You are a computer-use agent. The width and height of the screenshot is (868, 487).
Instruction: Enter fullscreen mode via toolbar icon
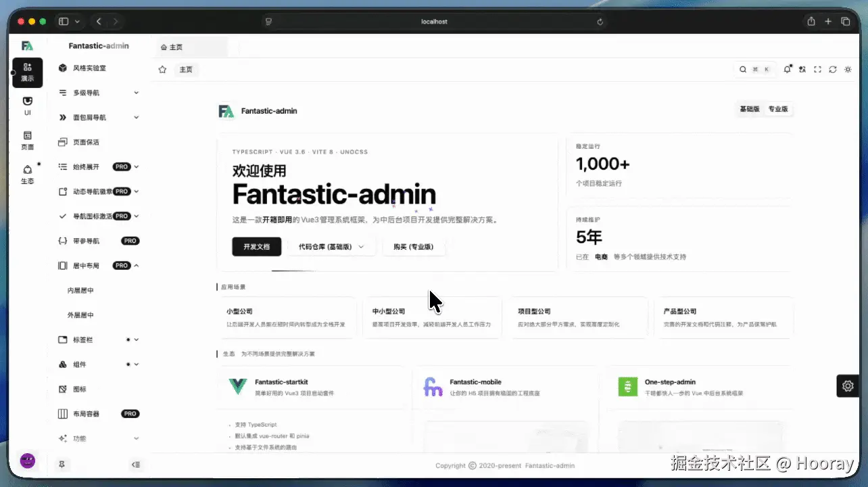click(817, 70)
